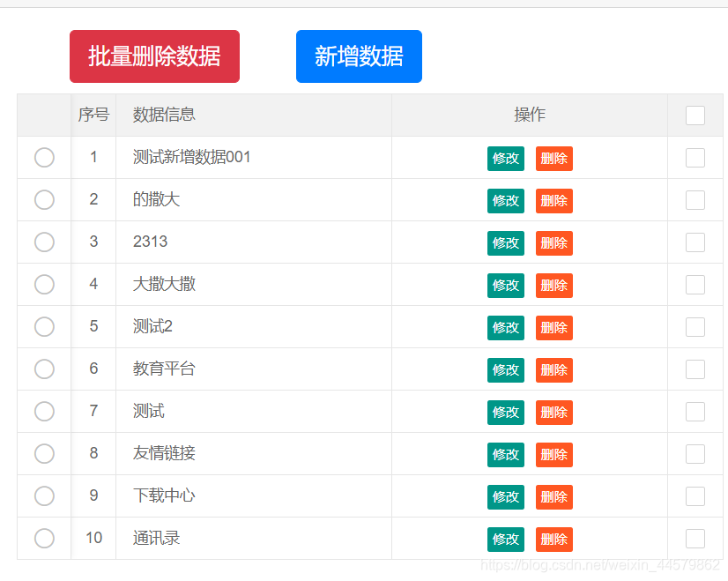Click 删除 for row 测试新增数据001
Viewport: 728px width, 581px height.
pyautogui.click(x=553, y=159)
